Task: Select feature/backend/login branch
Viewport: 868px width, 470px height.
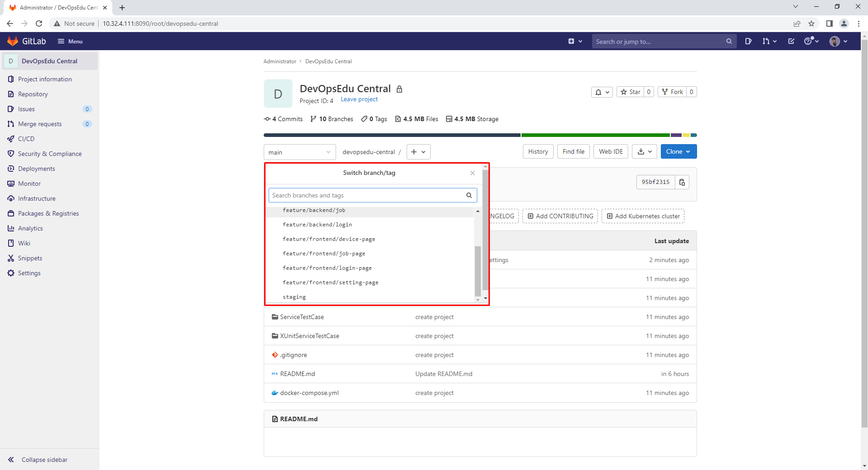Action: 370,225
